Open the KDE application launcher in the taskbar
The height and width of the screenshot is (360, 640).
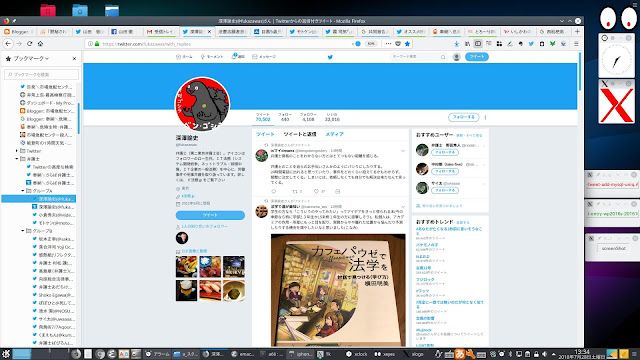point(6,354)
